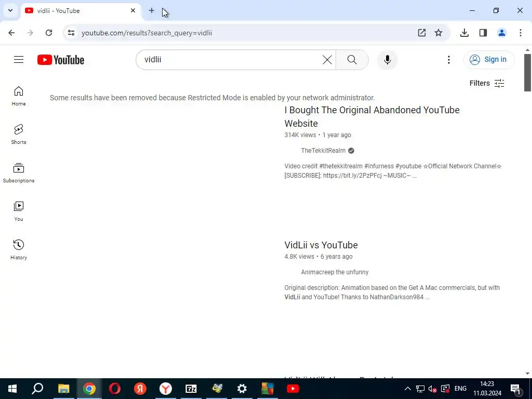Open search Filters
This screenshot has width=532, height=399.
(486, 83)
